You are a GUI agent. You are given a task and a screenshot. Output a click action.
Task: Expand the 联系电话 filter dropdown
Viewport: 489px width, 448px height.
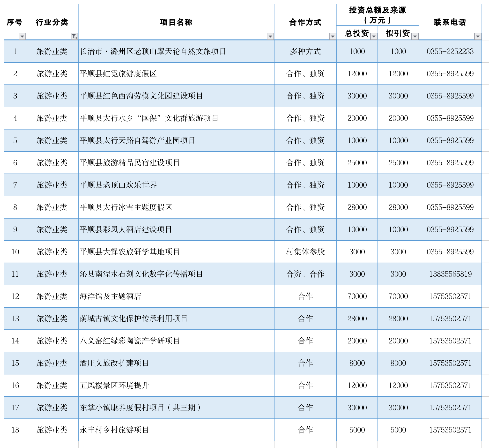pyautogui.click(x=477, y=36)
